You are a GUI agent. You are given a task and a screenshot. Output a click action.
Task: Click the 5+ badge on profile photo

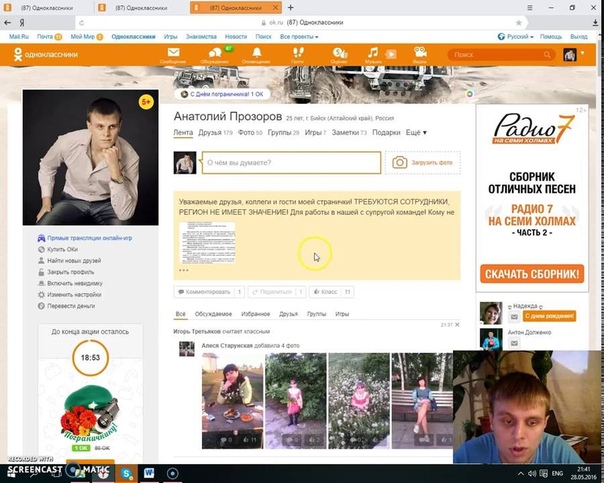[146, 102]
